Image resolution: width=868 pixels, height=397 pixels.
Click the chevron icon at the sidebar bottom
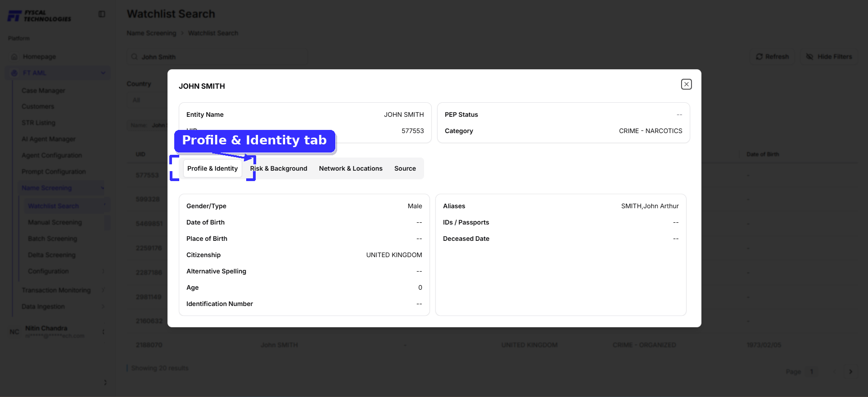pyautogui.click(x=105, y=383)
